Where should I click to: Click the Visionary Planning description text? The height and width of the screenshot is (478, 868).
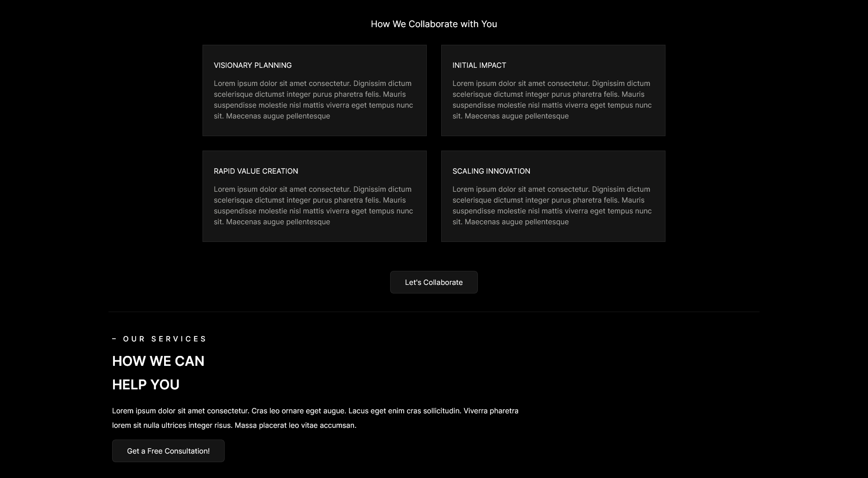pos(313,99)
